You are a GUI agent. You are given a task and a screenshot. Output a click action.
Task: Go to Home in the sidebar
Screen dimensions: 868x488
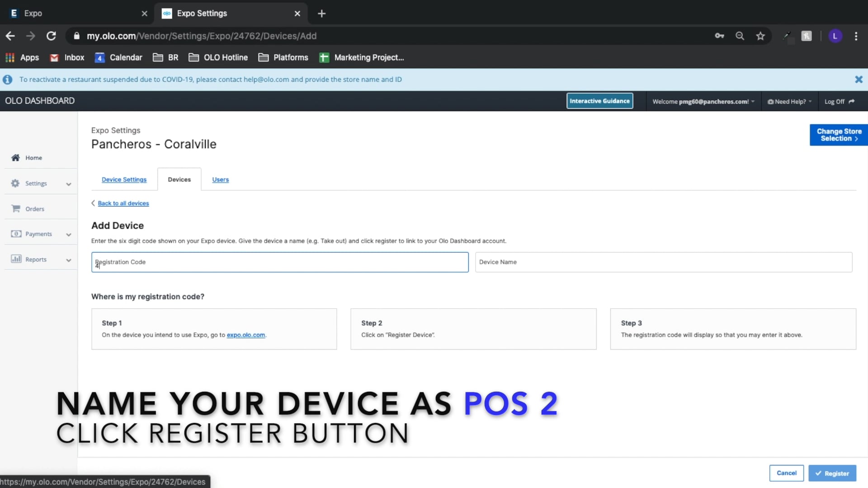(x=27, y=158)
